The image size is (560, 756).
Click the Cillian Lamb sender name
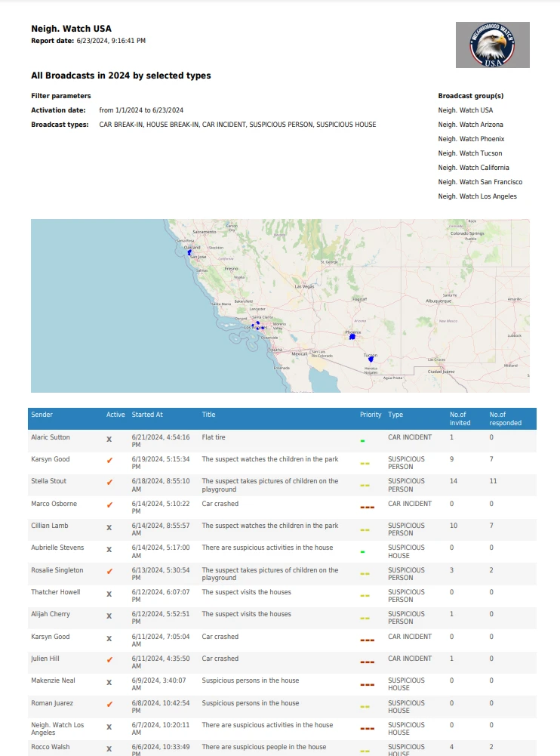tap(50, 526)
